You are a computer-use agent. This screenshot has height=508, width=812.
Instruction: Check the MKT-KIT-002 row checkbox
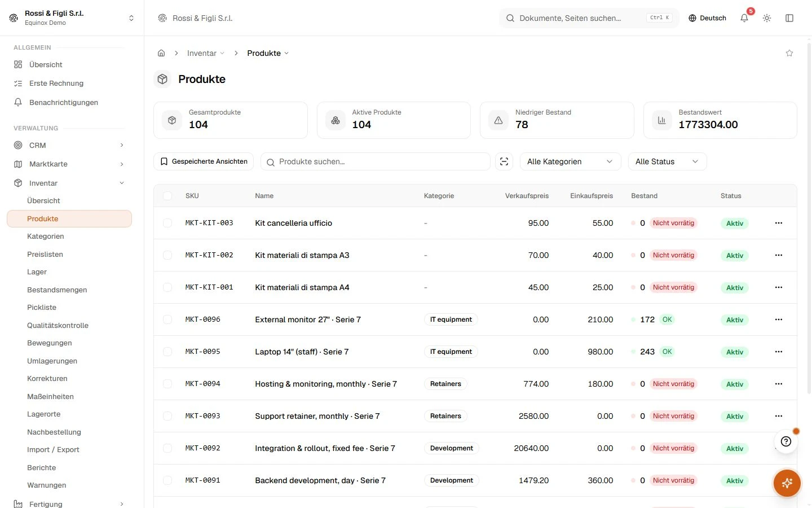[167, 255]
